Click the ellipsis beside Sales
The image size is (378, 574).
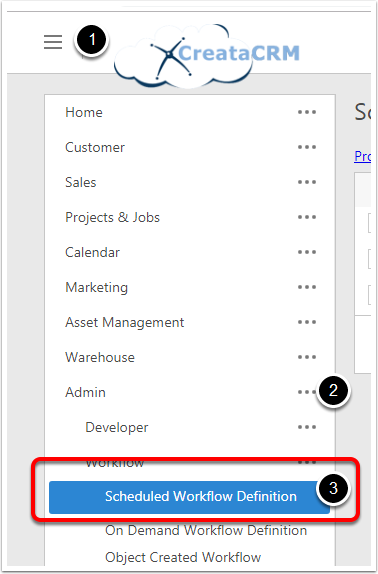click(307, 182)
